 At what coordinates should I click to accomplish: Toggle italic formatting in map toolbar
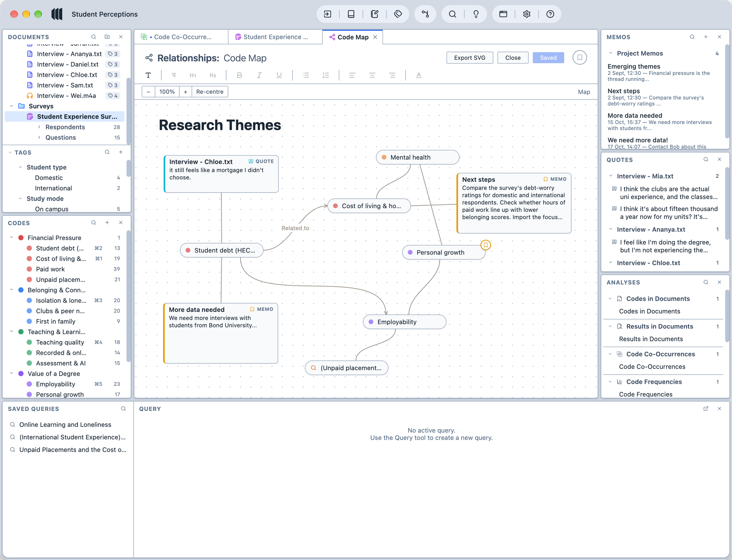pos(259,75)
